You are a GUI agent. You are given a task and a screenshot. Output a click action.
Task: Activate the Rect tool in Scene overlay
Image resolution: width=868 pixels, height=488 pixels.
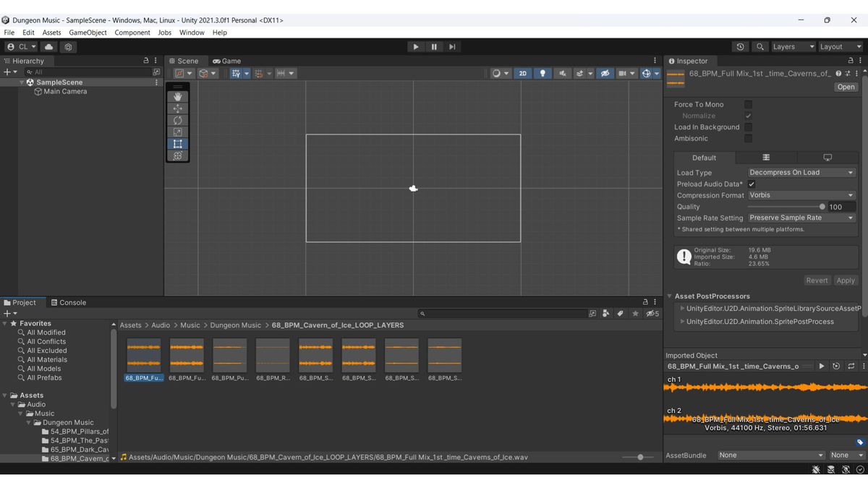[x=178, y=144]
